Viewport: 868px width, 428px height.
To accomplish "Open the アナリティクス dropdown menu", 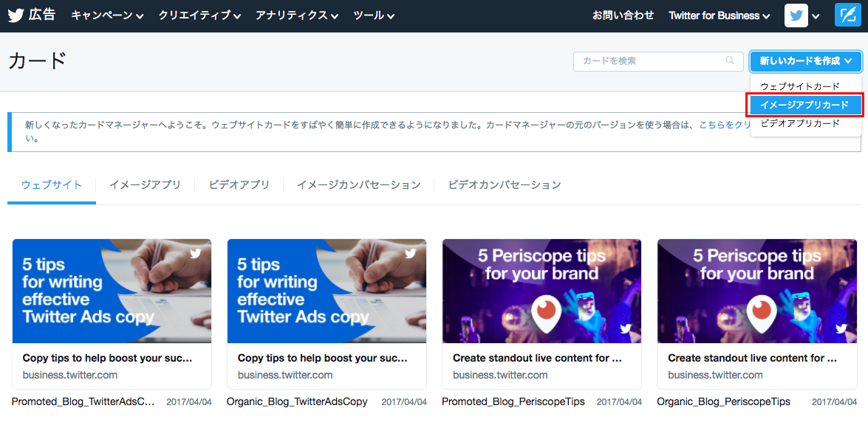I will click(297, 16).
